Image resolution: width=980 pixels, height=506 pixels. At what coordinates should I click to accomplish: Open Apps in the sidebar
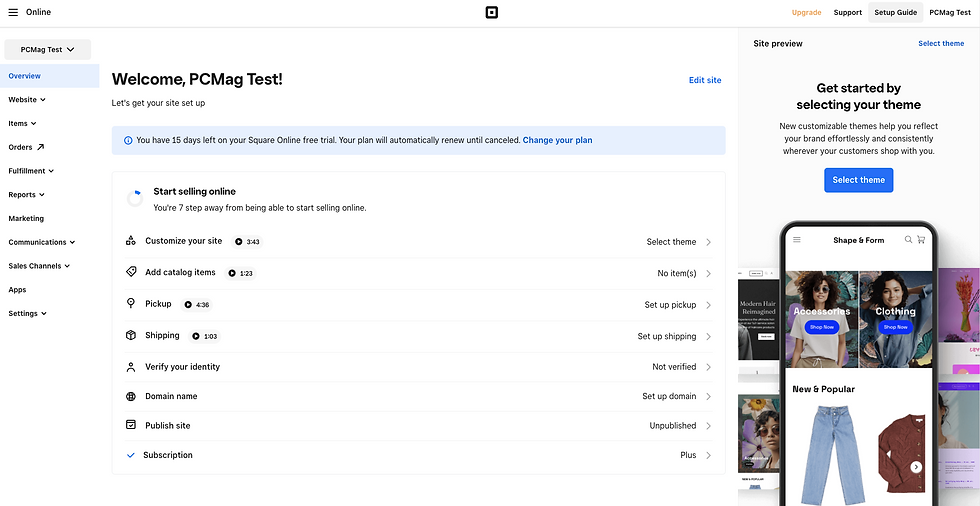17,289
